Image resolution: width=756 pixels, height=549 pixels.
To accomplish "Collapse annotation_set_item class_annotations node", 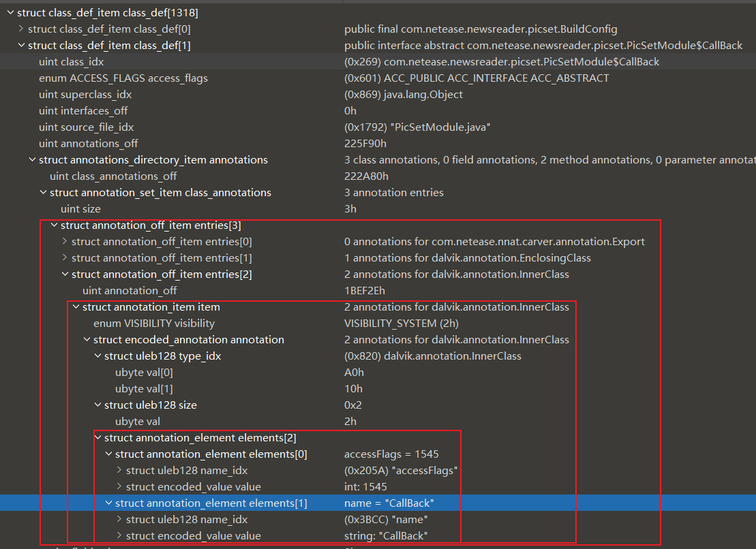I will (43, 193).
